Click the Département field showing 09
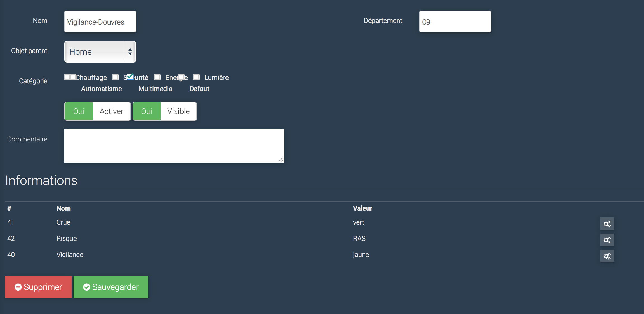644x314 pixels. pos(455,22)
